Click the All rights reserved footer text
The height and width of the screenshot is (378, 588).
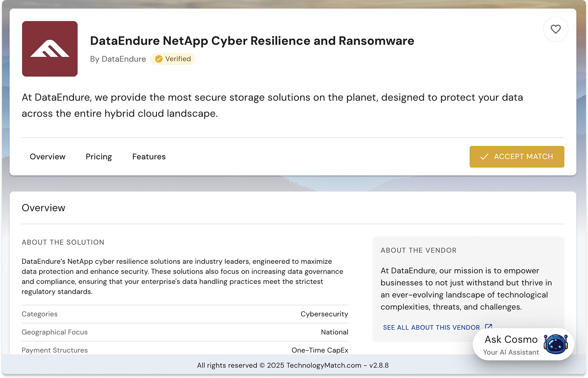click(x=293, y=365)
